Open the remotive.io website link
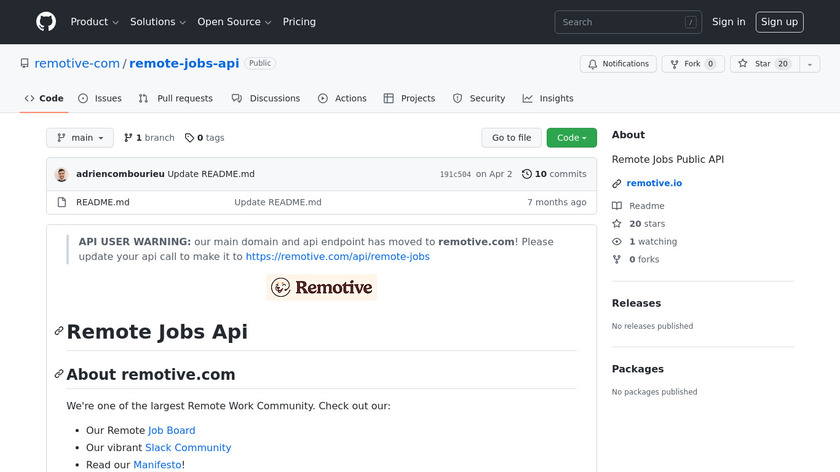Image resolution: width=840 pixels, height=472 pixels. point(655,184)
